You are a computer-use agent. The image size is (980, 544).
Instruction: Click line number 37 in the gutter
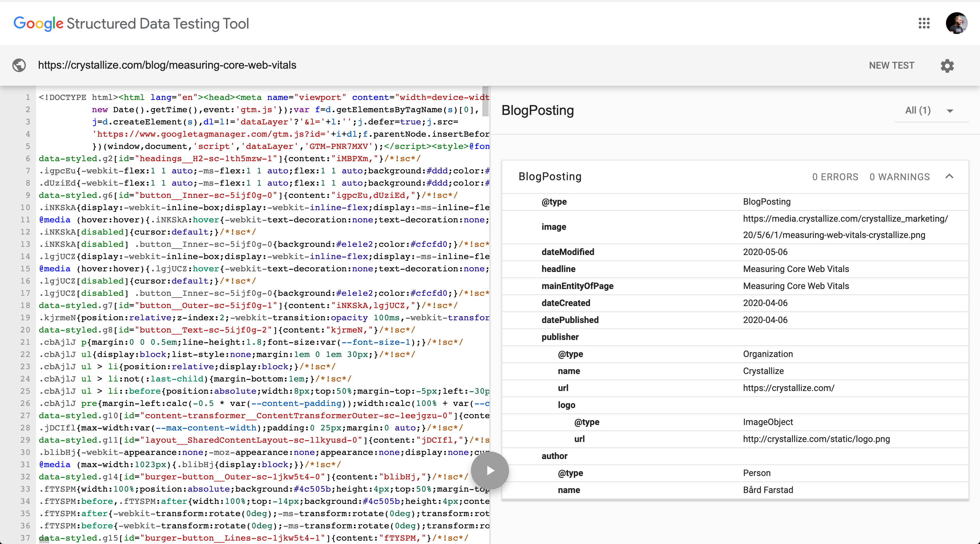[x=25, y=538]
